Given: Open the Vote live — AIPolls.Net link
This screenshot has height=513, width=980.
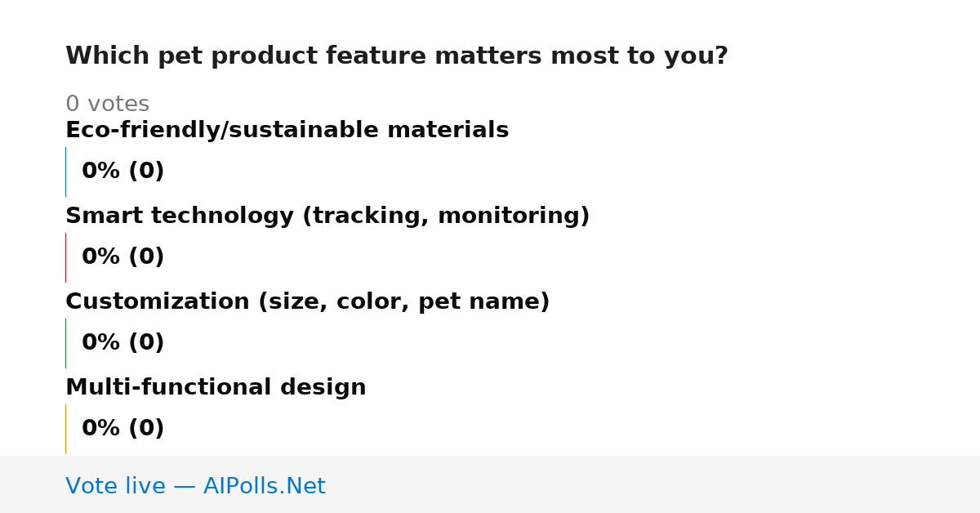Looking at the screenshot, I should [x=195, y=486].
